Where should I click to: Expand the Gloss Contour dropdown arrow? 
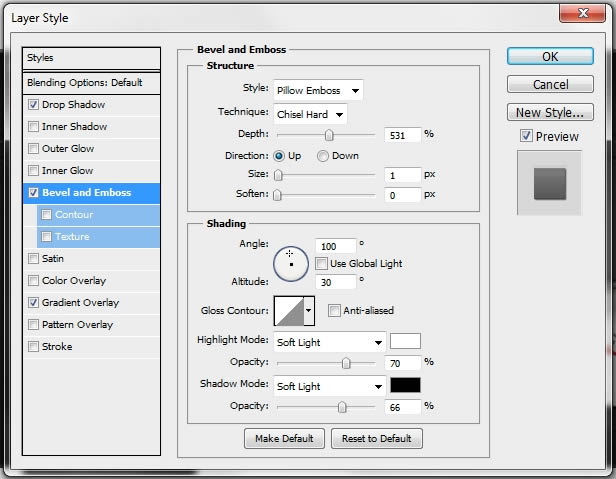(x=309, y=311)
